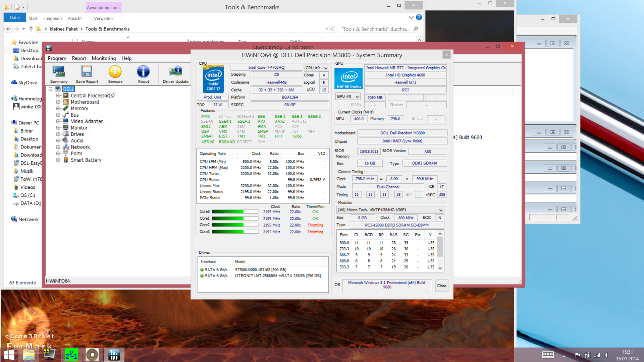Click the Motherboard tree icon
This screenshot has height=362, width=644.
(x=66, y=102)
